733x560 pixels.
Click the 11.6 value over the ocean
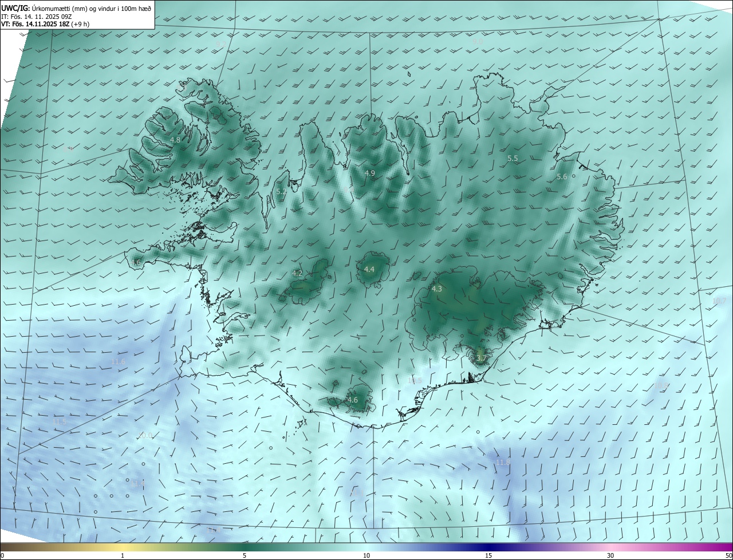[x=119, y=362]
